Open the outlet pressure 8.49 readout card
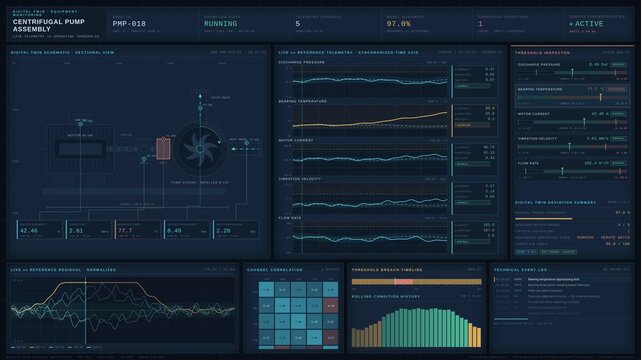The width and height of the screenshot is (641, 360). click(x=187, y=230)
